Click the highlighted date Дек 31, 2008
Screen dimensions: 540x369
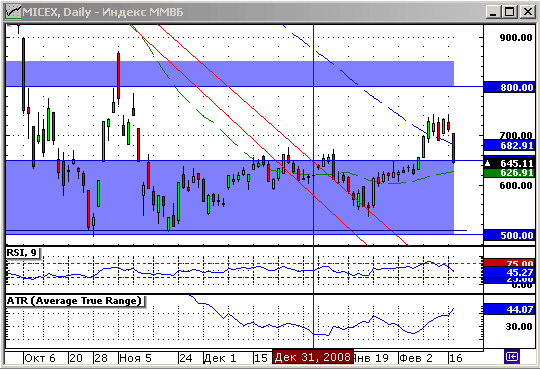pyautogui.click(x=313, y=357)
